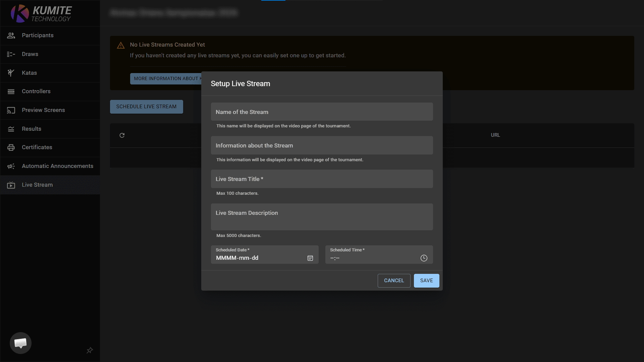The height and width of the screenshot is (362, 644).
Task: Open the Katas menu item
Action: [29, 73]
